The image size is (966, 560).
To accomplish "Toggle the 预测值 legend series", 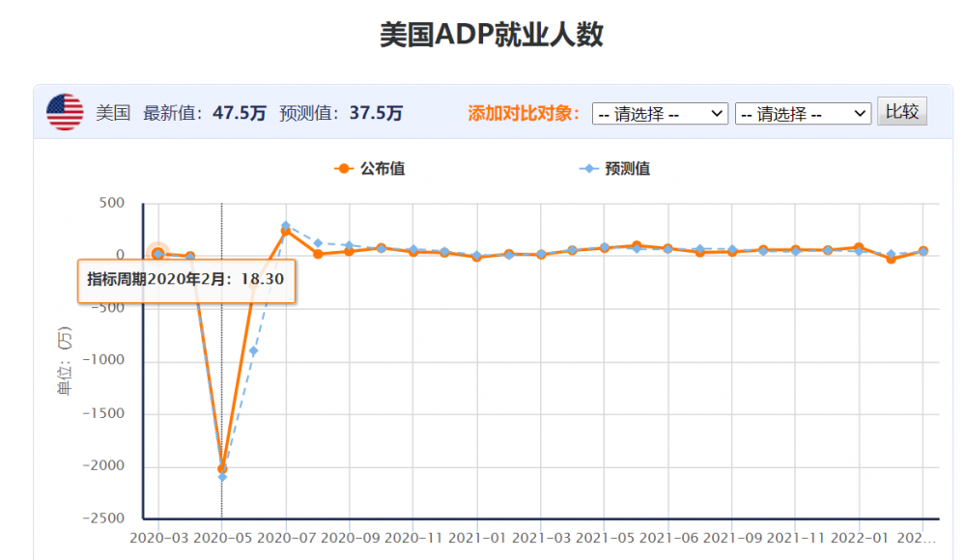I will (x=614, y=168).
